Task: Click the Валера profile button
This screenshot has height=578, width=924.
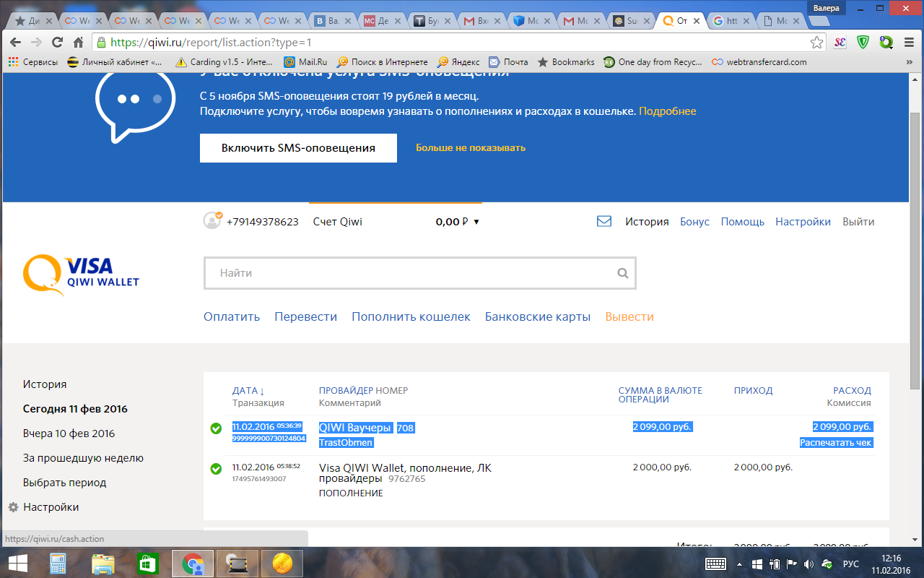Action: click(x=825, y=8)
